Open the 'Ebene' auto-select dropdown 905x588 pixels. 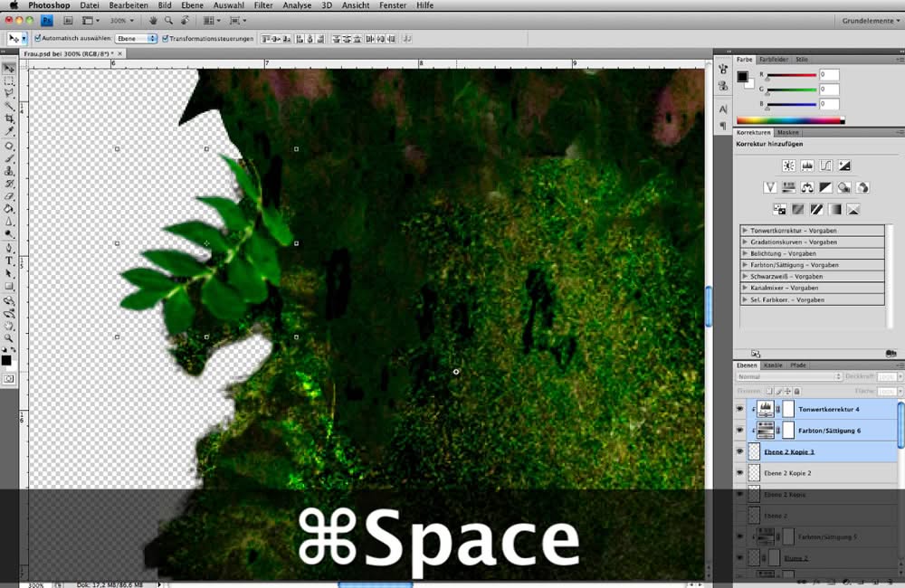tap(137, 39)
